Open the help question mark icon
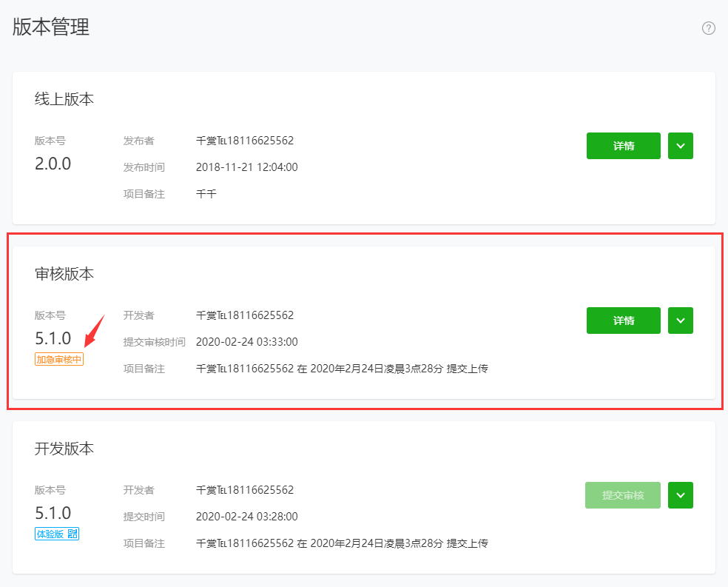 pyautogui.click(x=708, y=28)
